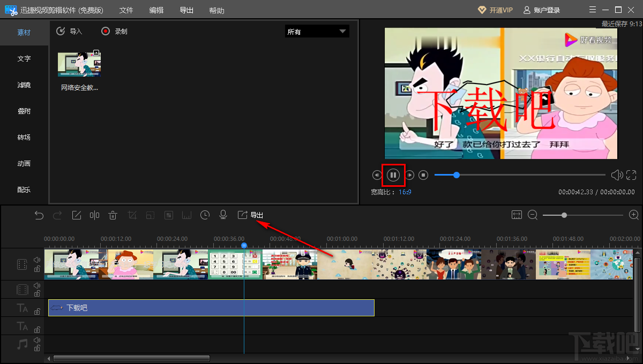The width and height of the screenshot is (643, 364).
Task: Open the edit clip tool
Action: (x=76, y=215)
